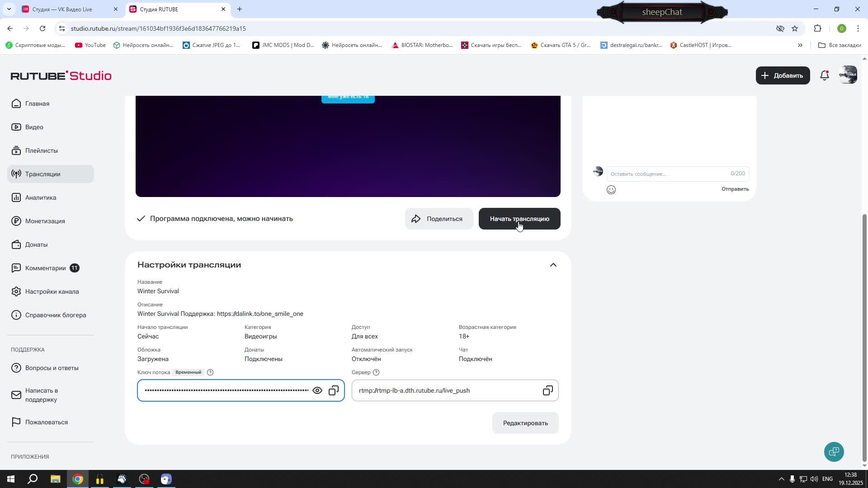Copy the RTMP server URL
Screen dimensions: 868x488
pyautogui.click(x=547, y=390)
